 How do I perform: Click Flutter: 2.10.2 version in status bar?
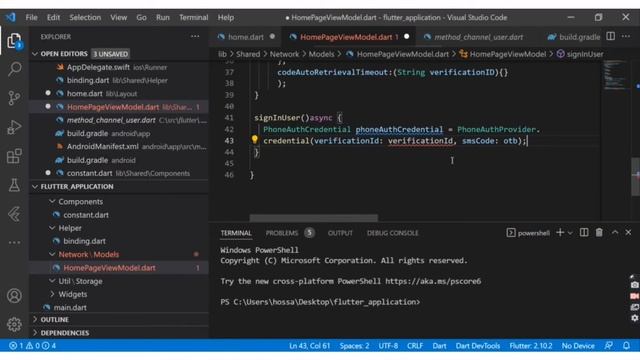(x=531, y=346)
